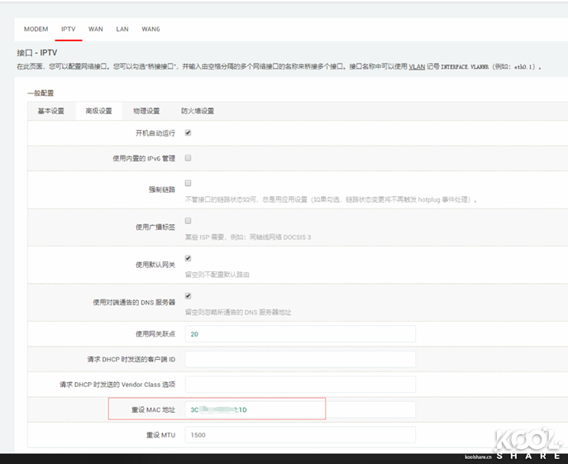The image size is (568, 464).
Task: Select the 高级设置 settings tab
Action: (99, 111)
